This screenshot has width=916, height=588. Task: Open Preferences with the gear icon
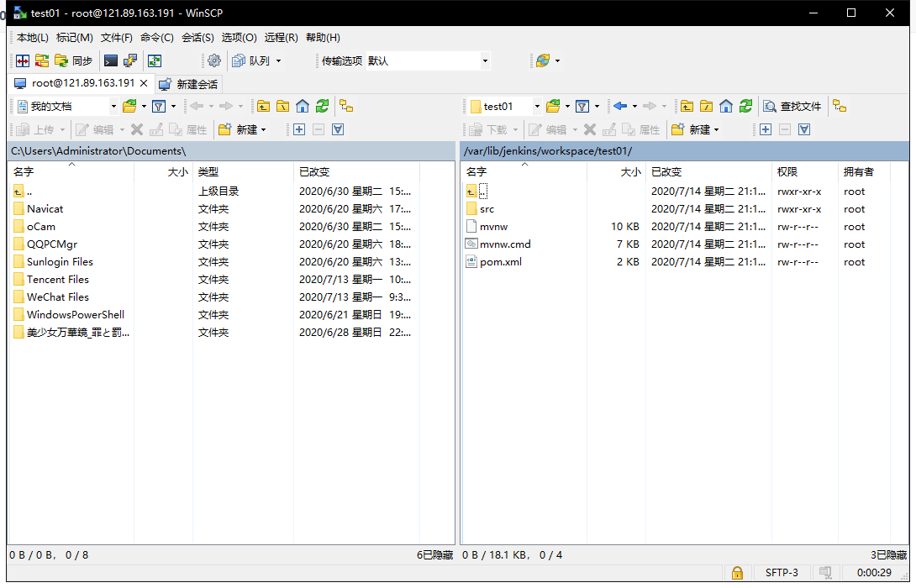214,60
